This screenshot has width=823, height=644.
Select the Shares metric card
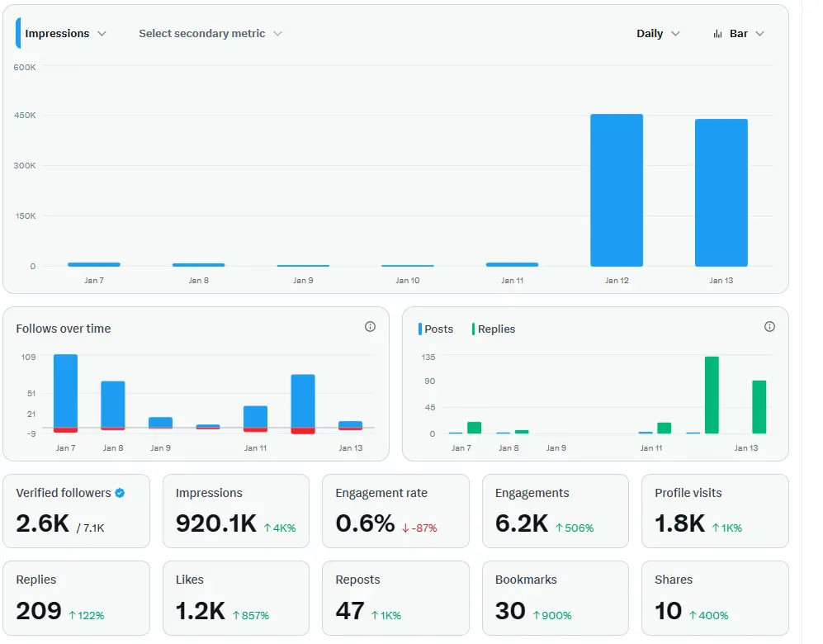(x=715, y=599)
